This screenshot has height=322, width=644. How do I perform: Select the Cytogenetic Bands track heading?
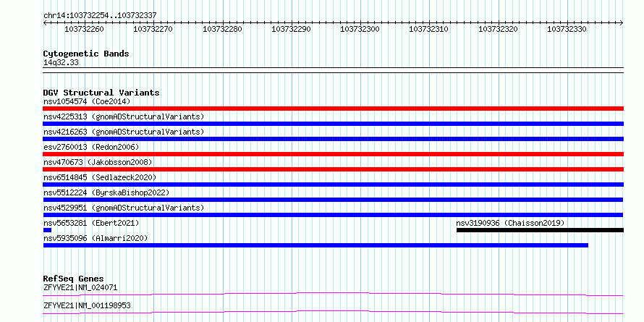86,54
